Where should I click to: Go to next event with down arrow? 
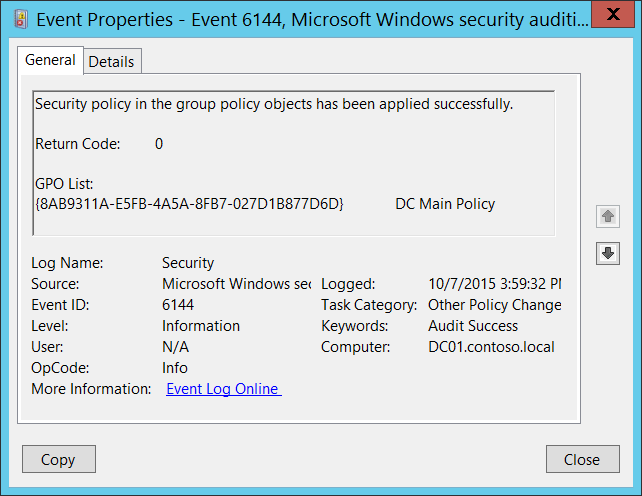point(607,253)
